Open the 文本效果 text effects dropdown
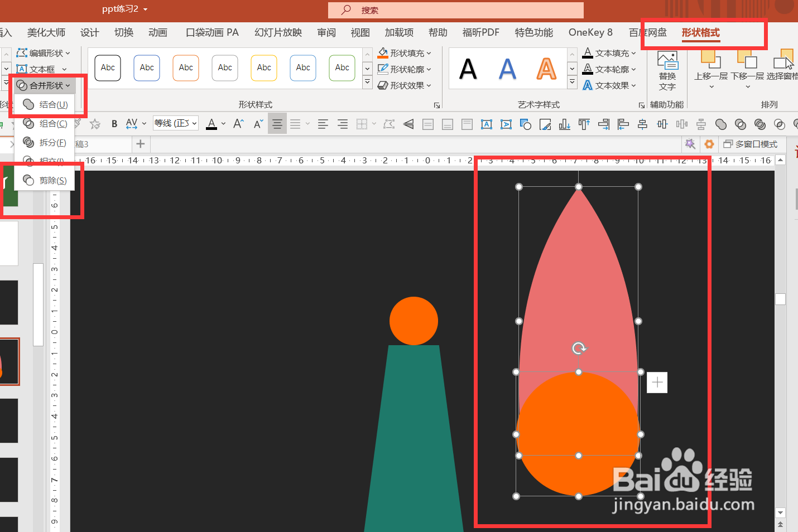The image size is (798, 532). 609,85
